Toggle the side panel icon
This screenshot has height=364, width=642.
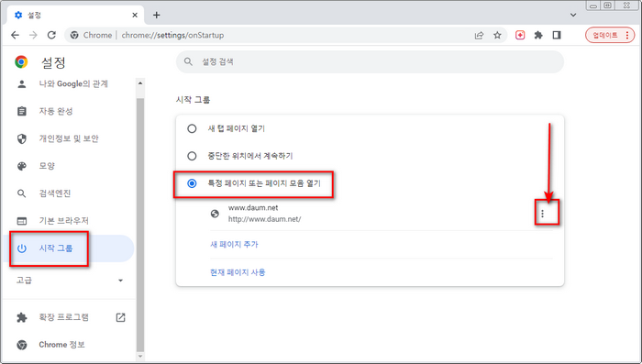pos(557,35)
